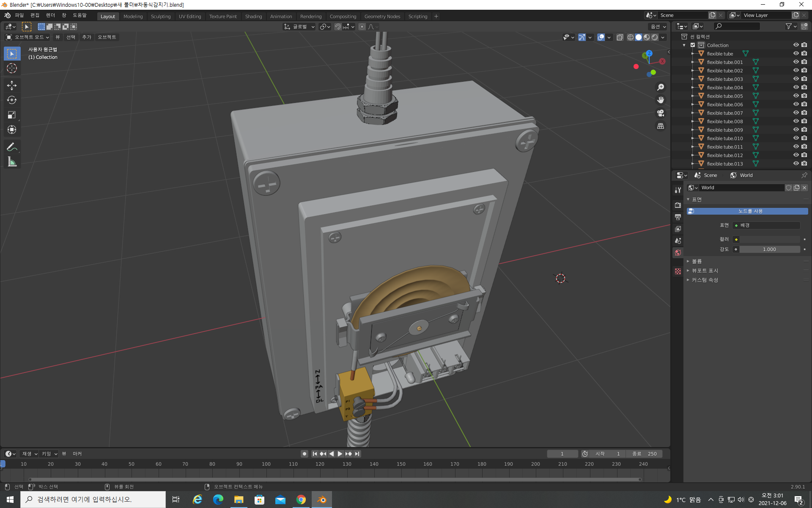Select the Rotate tool

(x=12, y=100)
